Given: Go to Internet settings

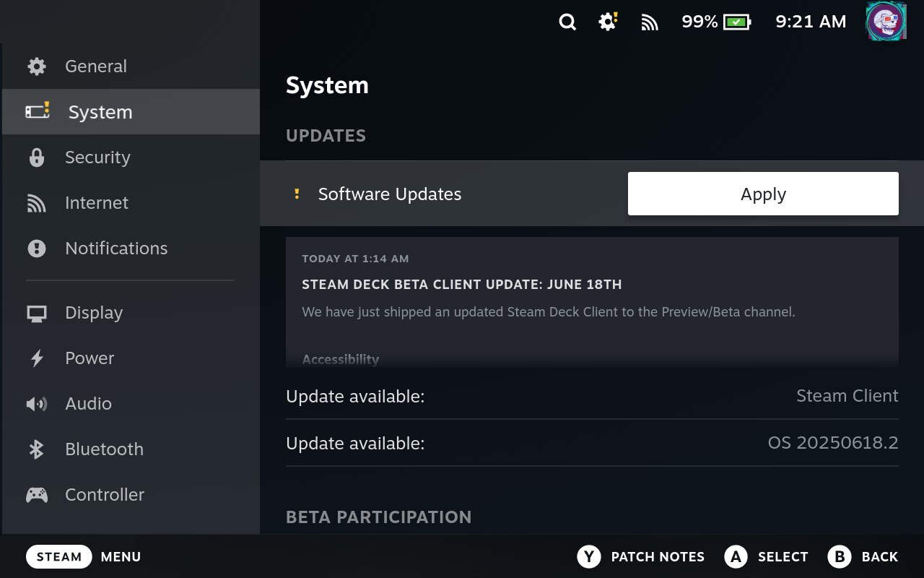Looking at the screenshot, I should [97, 203].
